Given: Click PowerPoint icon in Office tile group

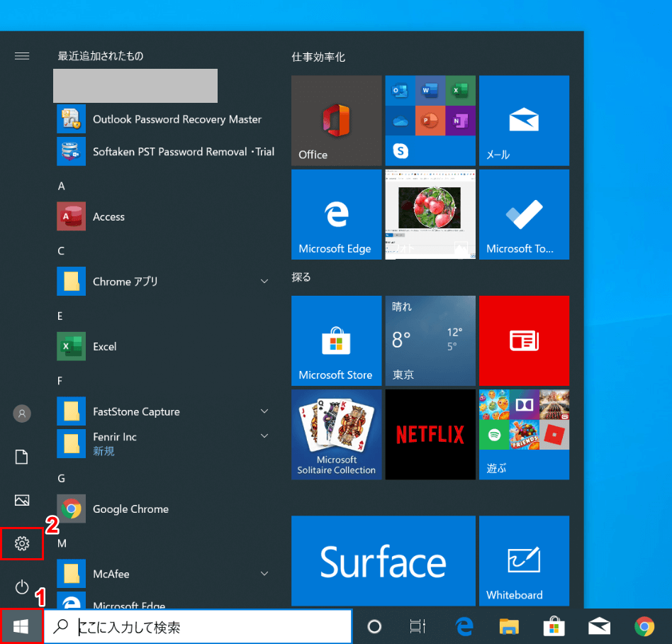Looking at the screenshot, I should pos(430,121).
